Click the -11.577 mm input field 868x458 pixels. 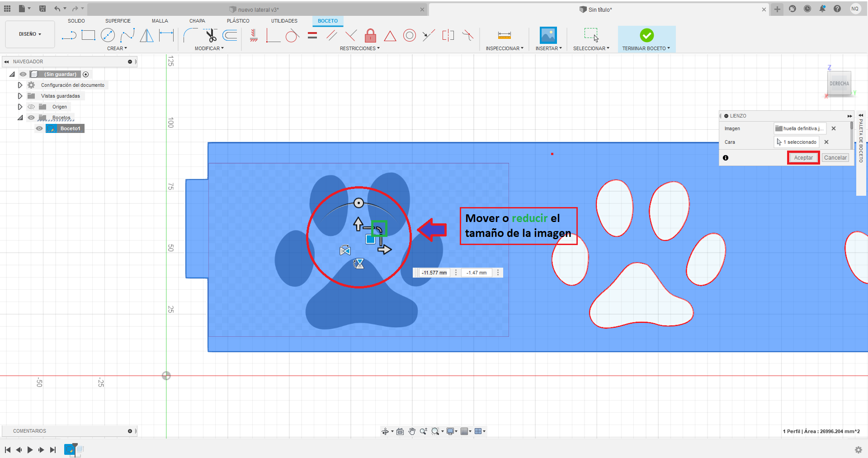click(434, 273)
